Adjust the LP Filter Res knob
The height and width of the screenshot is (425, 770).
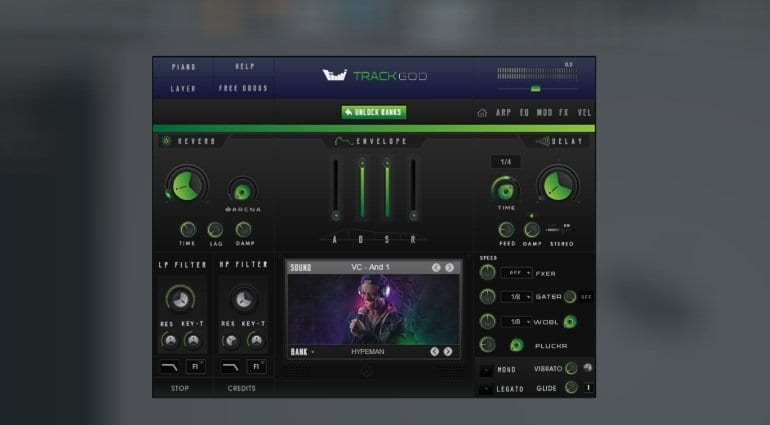(x=170, y=340)
